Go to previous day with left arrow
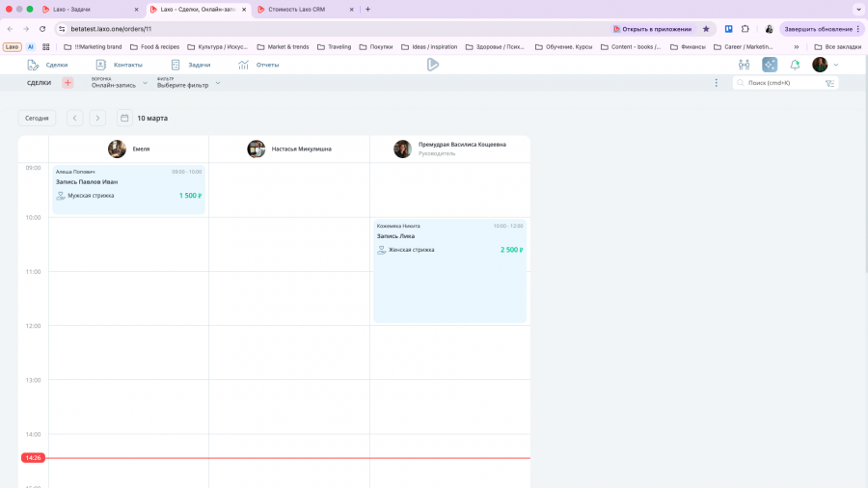Screen dimensions: 868x488 [x=74, y=118]
